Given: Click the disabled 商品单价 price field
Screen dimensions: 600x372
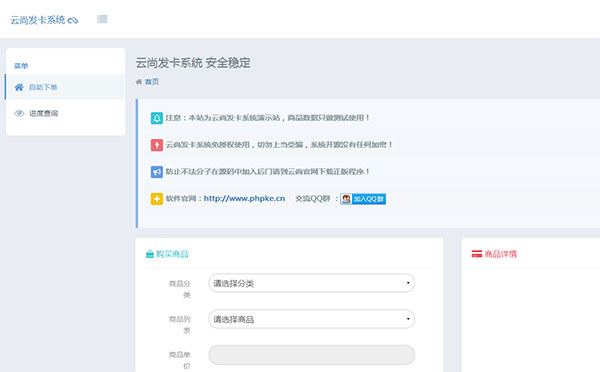Looking at the screenshot, I should 311,355.
